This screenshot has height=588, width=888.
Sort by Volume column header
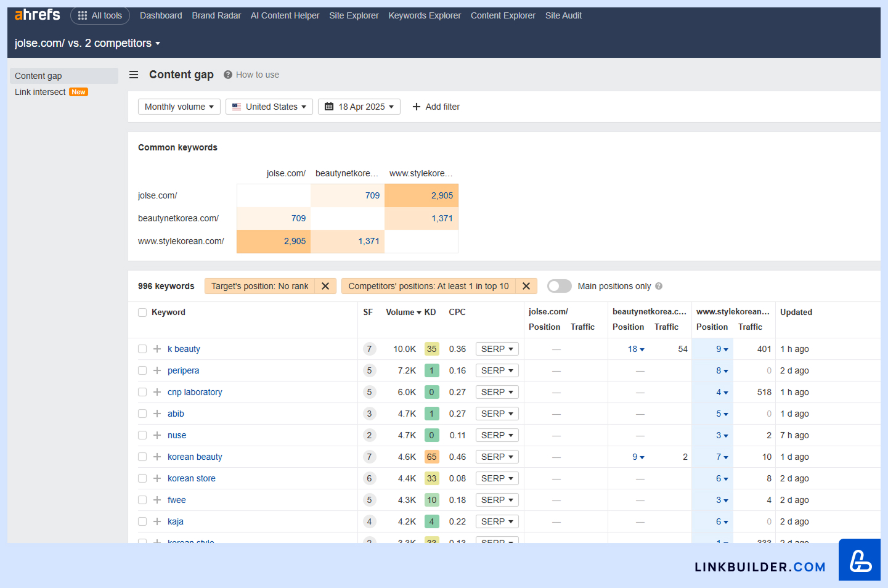tap(404, 312)
